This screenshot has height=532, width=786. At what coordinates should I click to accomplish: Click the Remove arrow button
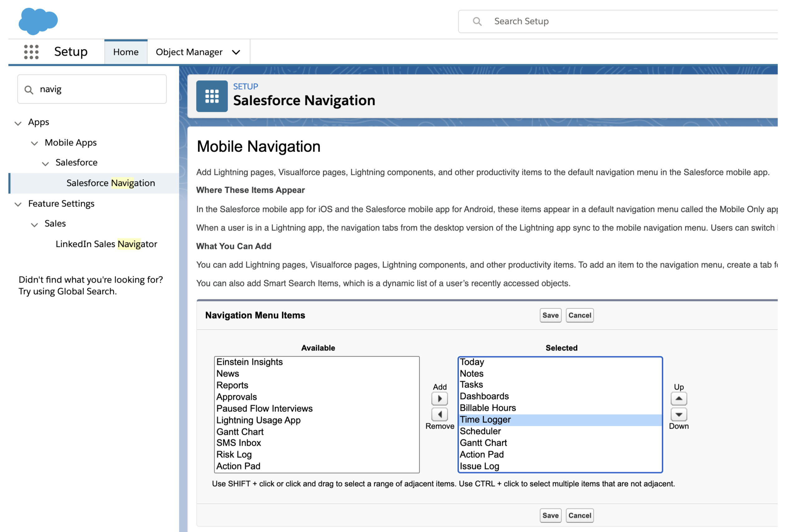(439, 414)
